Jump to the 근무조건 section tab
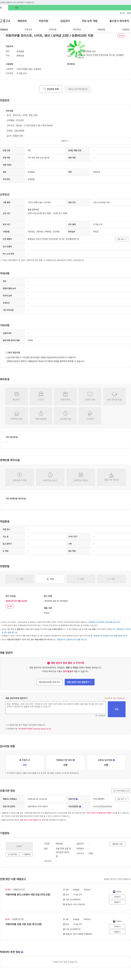Screen dimensions: 131x980 point(28,29)
